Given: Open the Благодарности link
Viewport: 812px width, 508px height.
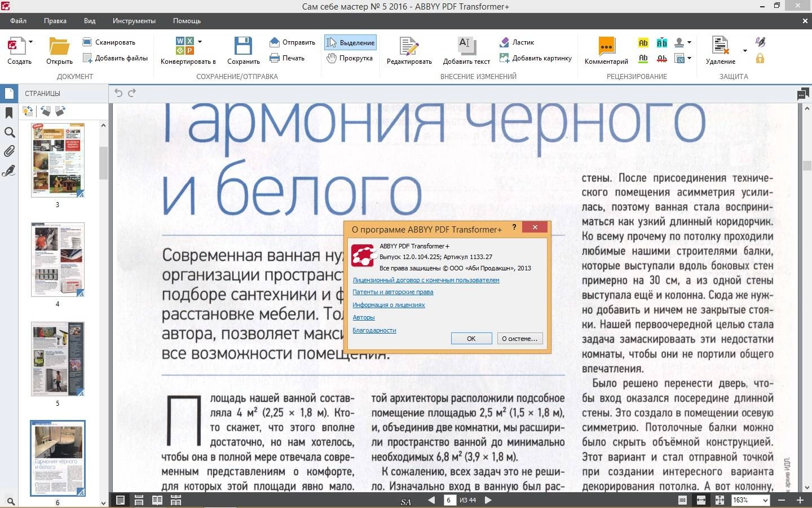Looking at the screenshot, I should [x=374, y=330].
